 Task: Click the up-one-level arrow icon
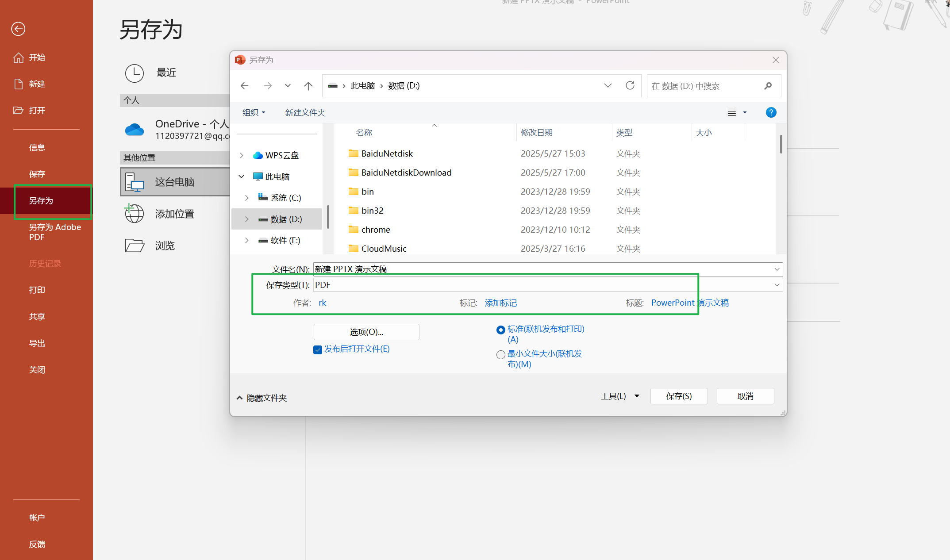pyautogui.click(x=308, y=86)
